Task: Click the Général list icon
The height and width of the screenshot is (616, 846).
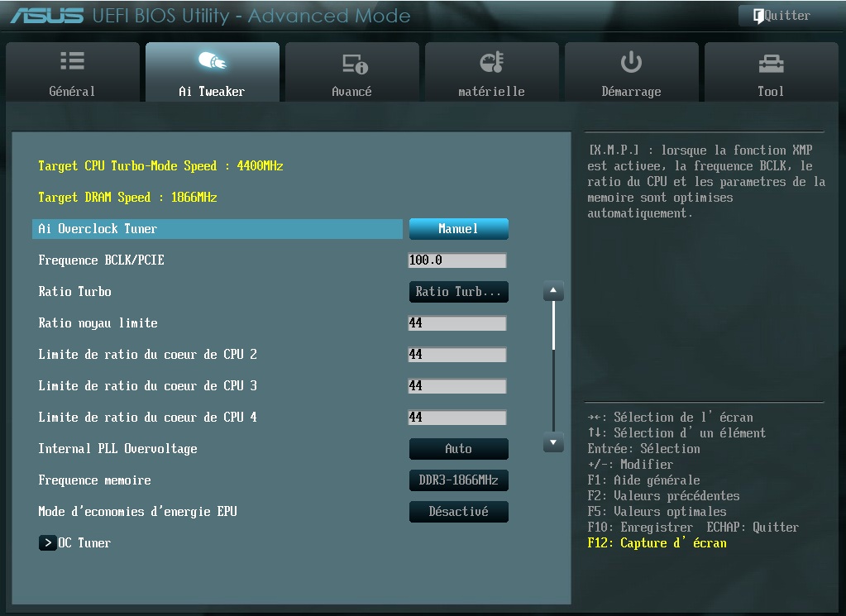Action: point(72,62)
